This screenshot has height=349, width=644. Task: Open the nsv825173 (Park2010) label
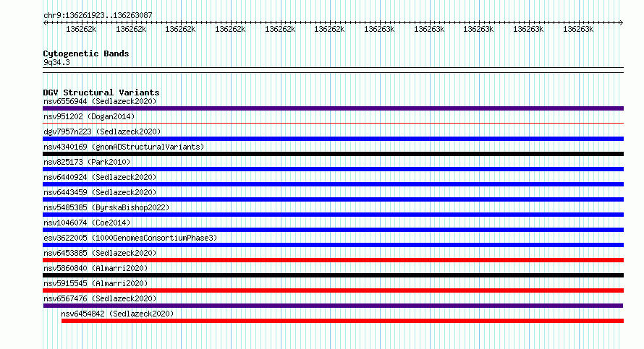87,162
